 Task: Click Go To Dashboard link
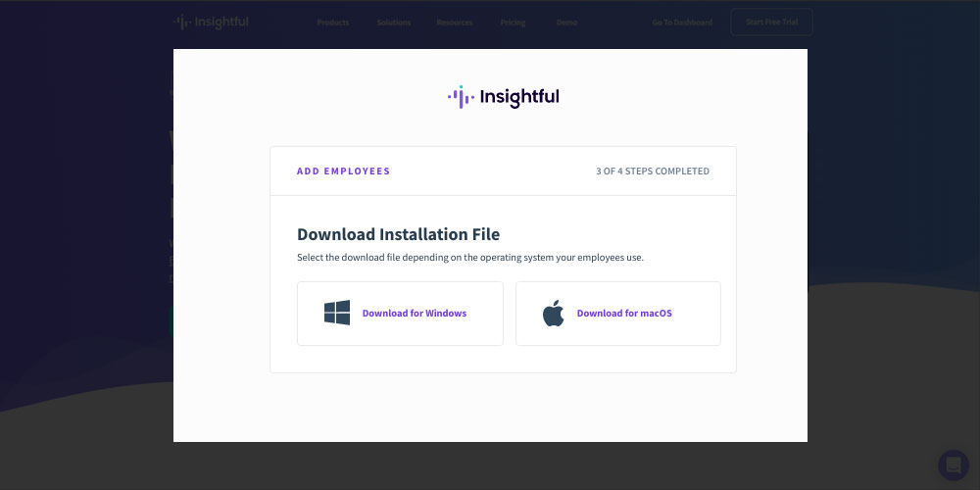pyautogui.click(x=682, y=23)
